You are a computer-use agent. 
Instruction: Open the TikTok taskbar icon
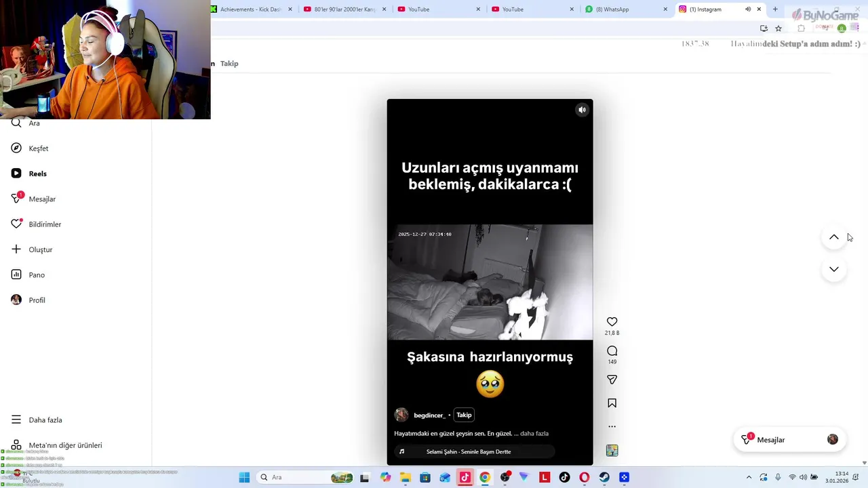pyautogui.click(x=564, y=478)
